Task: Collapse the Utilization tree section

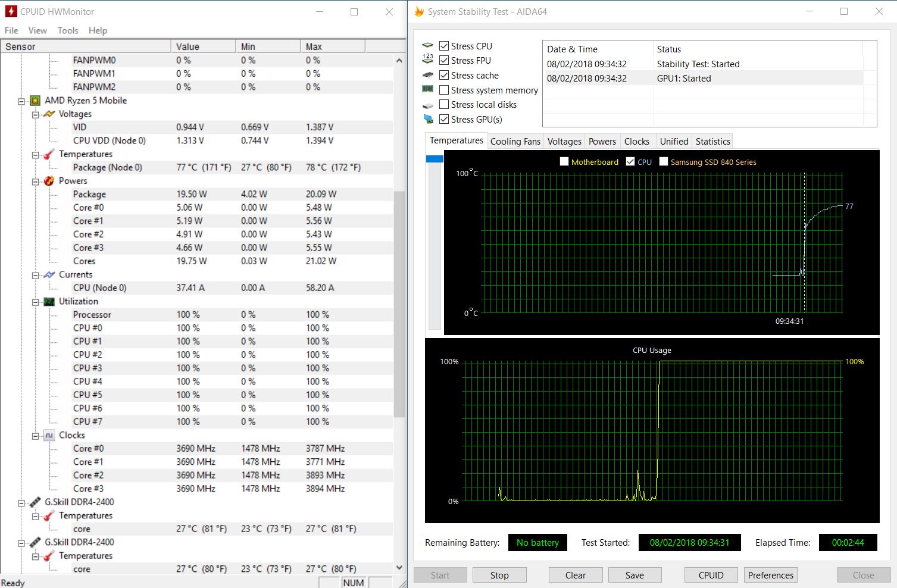Action: click(35, 302)
